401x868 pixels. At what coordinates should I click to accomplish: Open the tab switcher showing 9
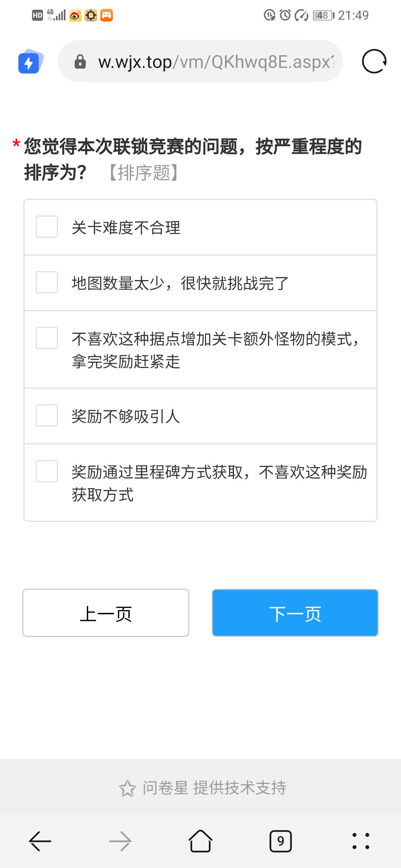pos(280,841)
